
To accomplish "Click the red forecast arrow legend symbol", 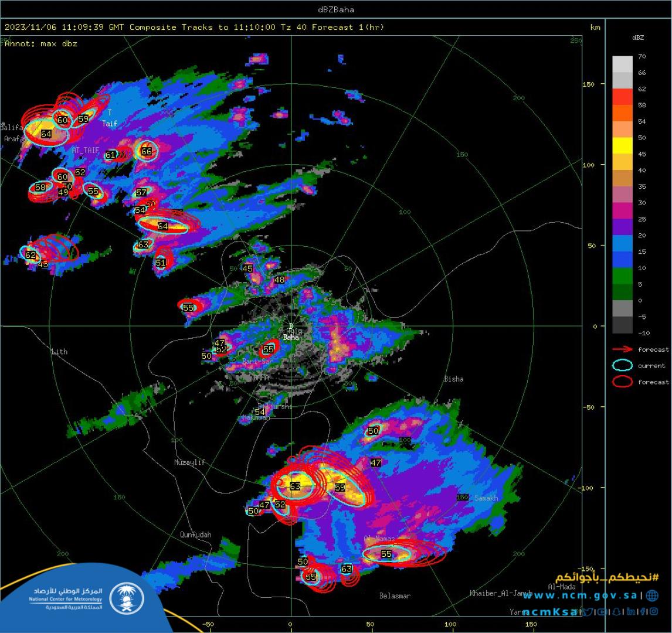I will pos(622,349).
